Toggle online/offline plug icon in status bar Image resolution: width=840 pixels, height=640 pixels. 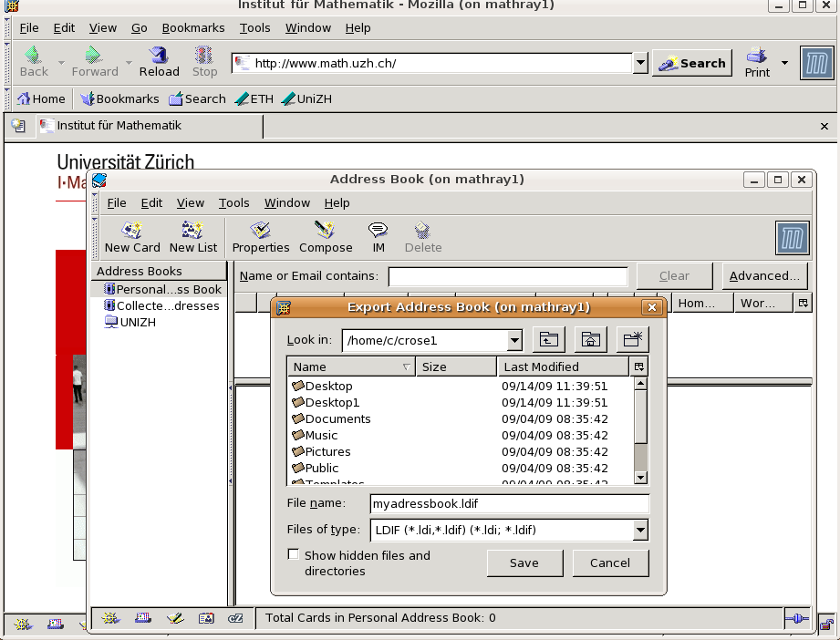point(796,618)
